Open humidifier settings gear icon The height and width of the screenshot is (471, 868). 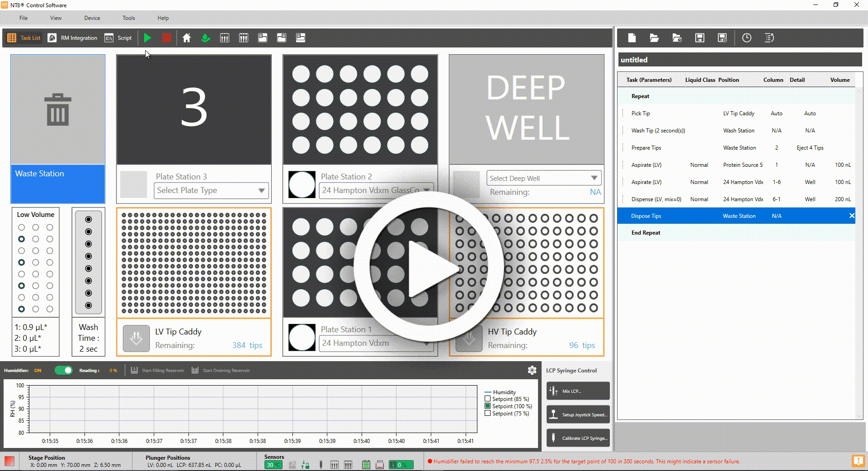[532, 370]
